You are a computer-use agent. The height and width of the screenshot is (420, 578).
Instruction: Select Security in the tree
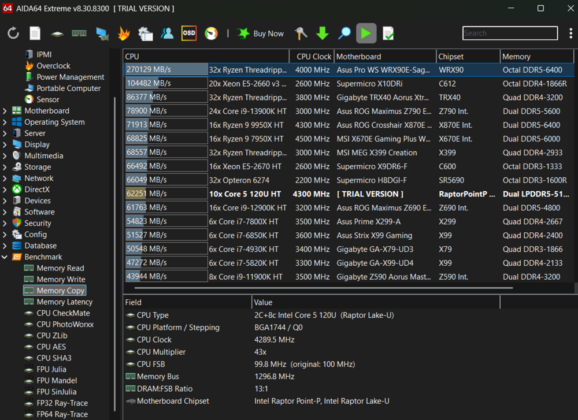coord(37,223)
